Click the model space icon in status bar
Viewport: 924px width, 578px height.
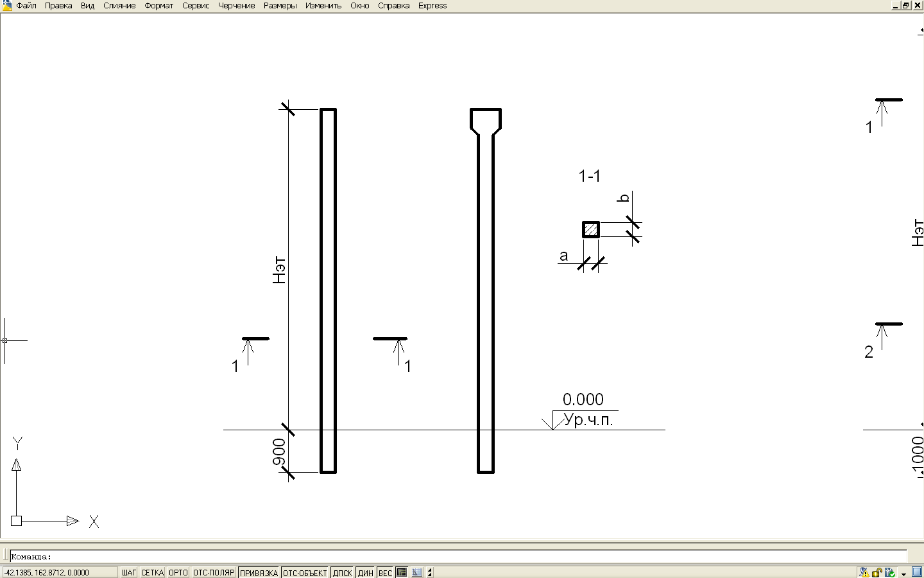(402, 573)
